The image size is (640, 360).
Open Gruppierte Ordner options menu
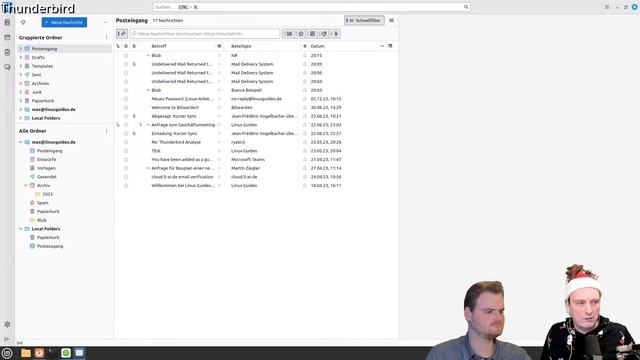coord(107,38)
